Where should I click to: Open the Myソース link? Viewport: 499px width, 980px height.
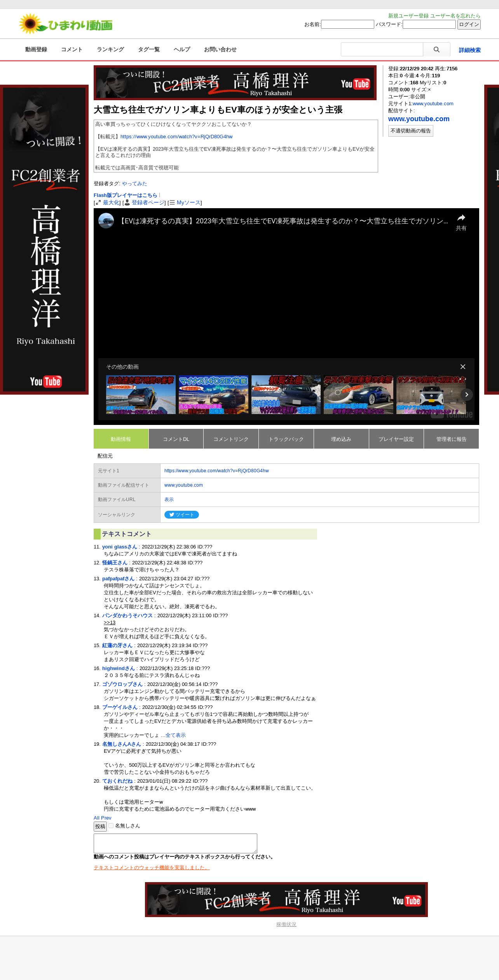pyautogui.click(x=188, y=202)
